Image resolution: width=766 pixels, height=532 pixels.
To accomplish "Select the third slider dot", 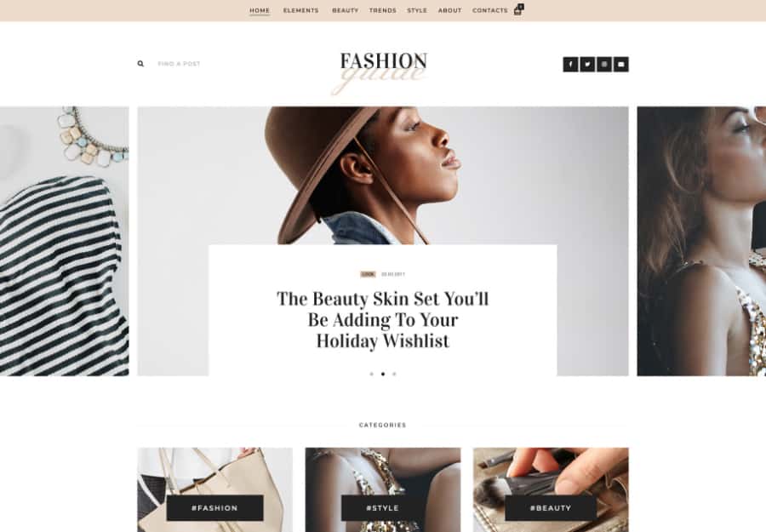I will click(x=394, y=375).
